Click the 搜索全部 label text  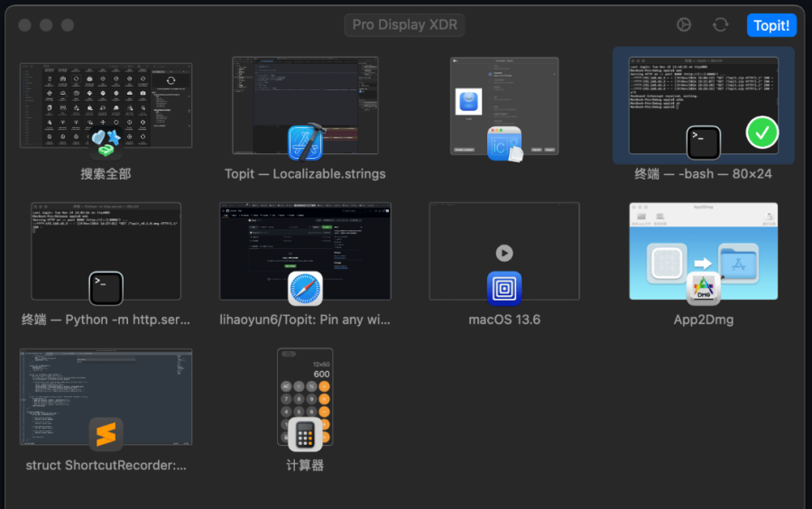(x=106, y=174)
